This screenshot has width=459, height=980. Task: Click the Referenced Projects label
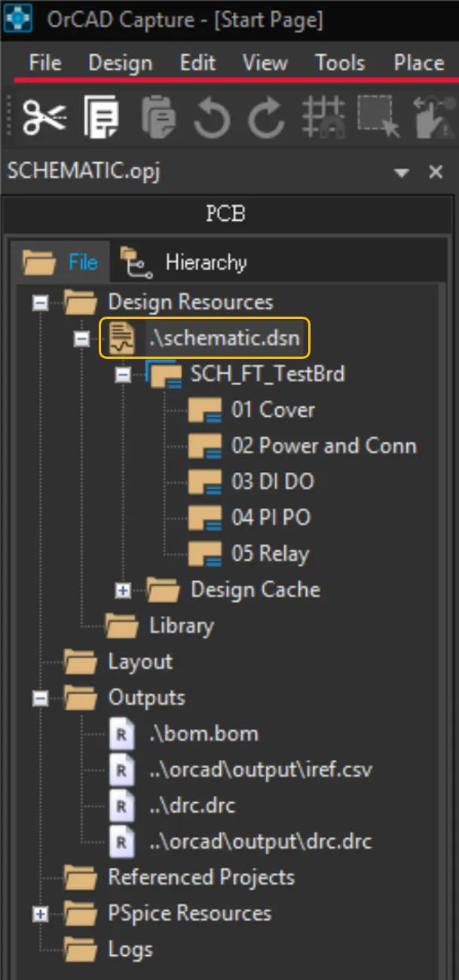tap(201, 877)
